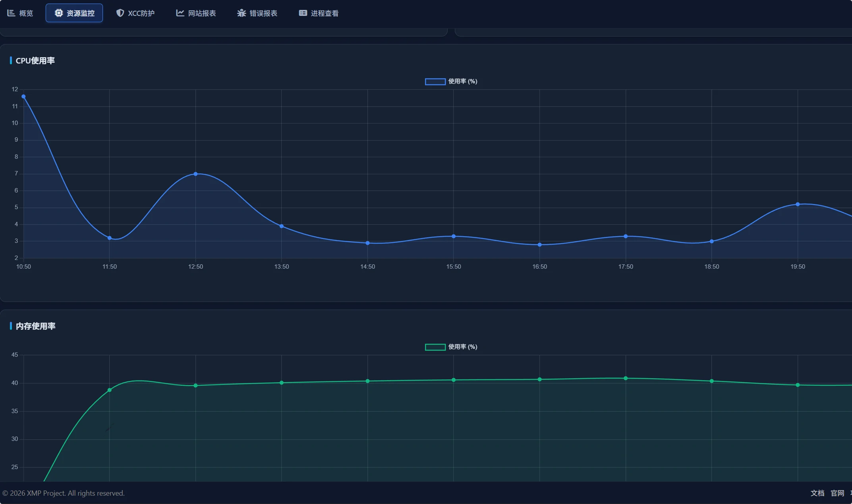Click CPU data point at 12:50 peak
852x504 pixels.
click(x=195, y=174)
